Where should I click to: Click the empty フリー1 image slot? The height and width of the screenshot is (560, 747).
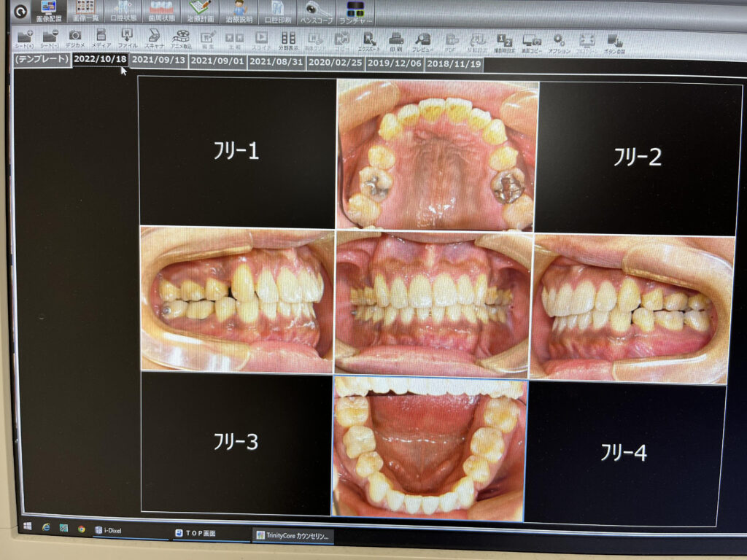(236, 152)
